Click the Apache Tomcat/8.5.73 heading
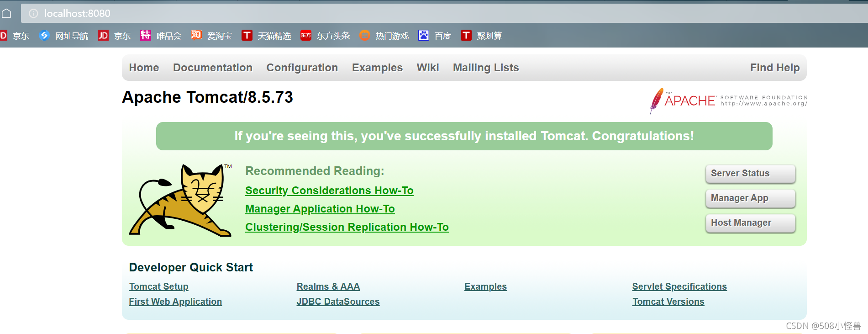Image resolution: width=868 pixels, height=334 pixels. tap(207, 97)
